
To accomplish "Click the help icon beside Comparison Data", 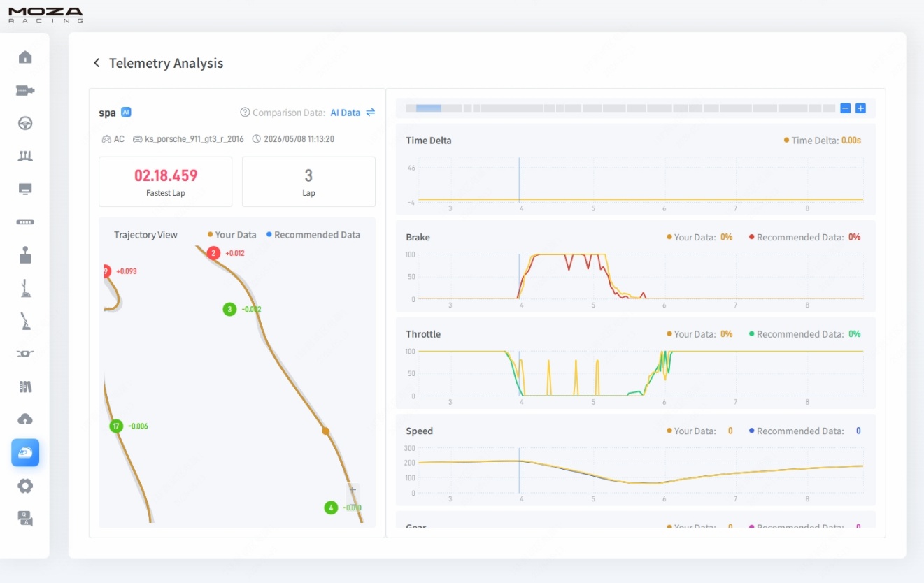I will pyautogui.click(x=245, y=113).
